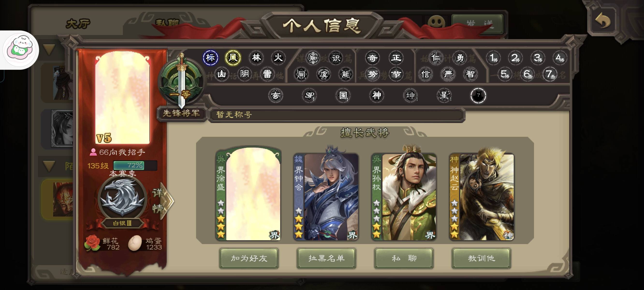This screenshot has height=290, width=644.
Task: Click the level 72% progress bar
Action: (135, 165)
